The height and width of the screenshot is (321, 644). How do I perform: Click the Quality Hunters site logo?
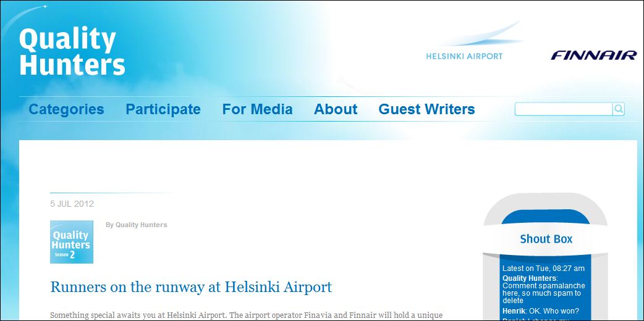tap(72, 51)
